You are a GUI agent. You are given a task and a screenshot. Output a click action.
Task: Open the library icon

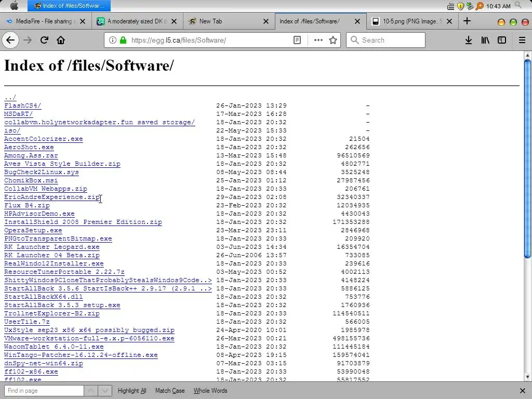(485, 40)
